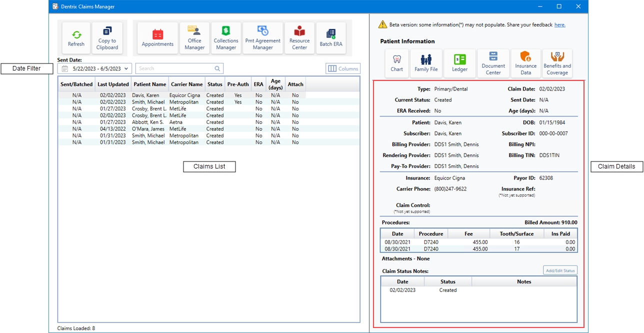Select the Created entry in Claim Status Notes

point(479,290)
